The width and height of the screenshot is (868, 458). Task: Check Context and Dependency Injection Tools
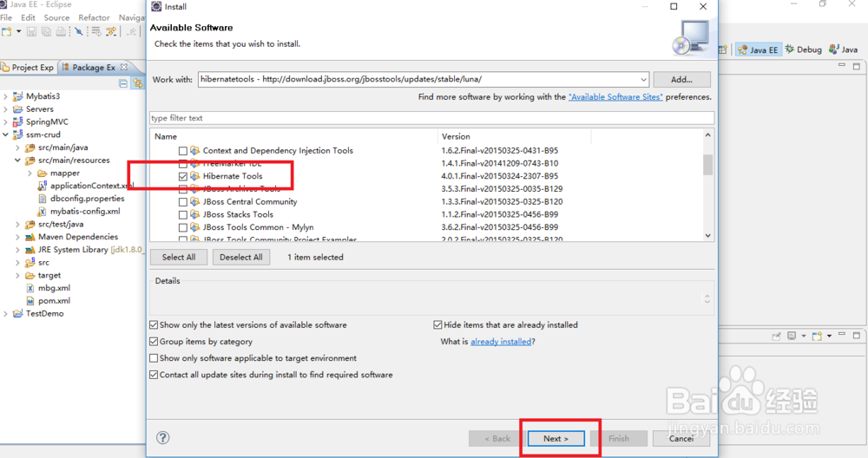(x=182, y=151)
